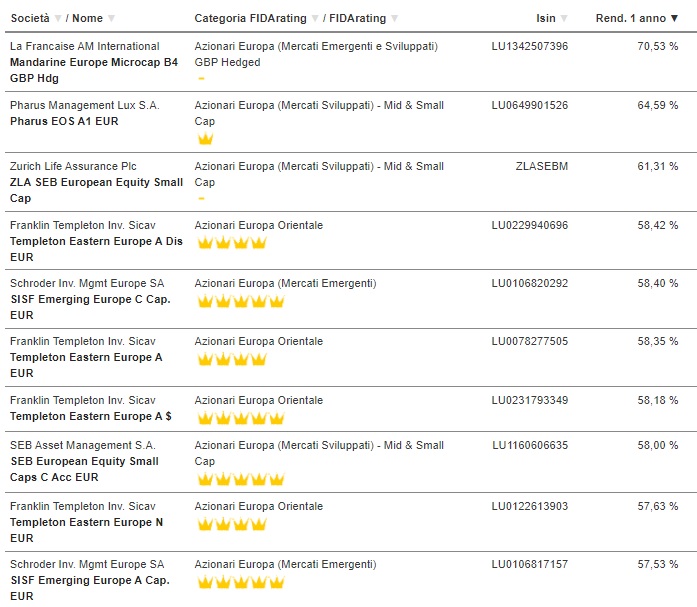Select the 61,31 % one-year return
Screen dimensions: 697x607
pos(658,166)
